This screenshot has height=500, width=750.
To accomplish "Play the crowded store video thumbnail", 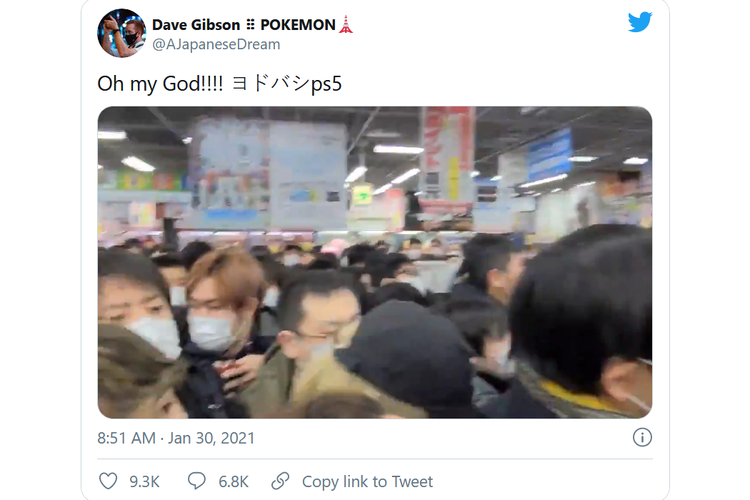I will 375,262.
